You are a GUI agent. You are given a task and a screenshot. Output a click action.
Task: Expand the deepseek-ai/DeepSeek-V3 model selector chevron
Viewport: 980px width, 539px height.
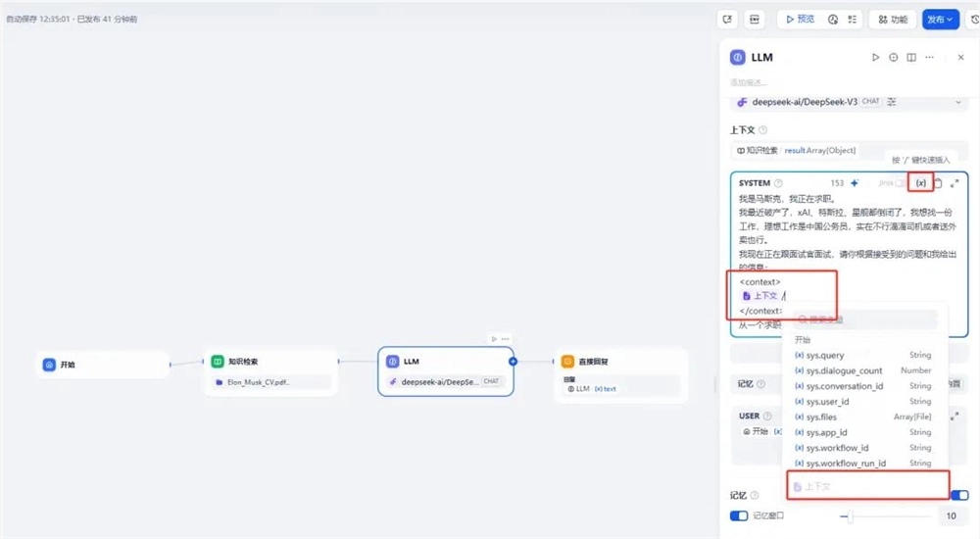(957, 102)
